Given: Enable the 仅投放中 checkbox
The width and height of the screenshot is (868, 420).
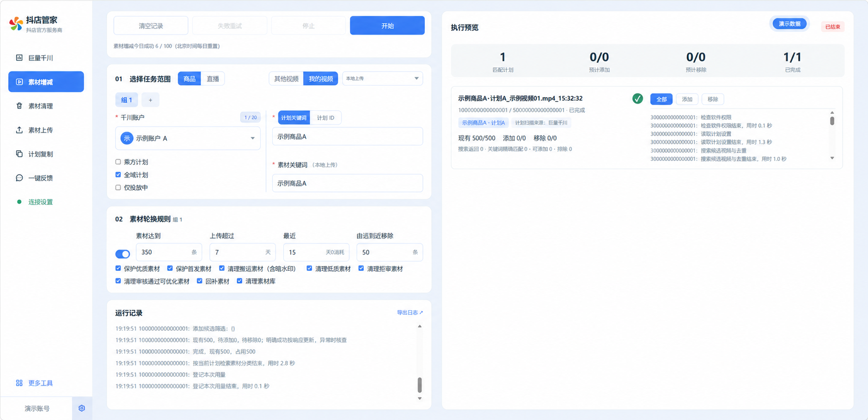Looking at the screenshot, I should tap(118, 187).
